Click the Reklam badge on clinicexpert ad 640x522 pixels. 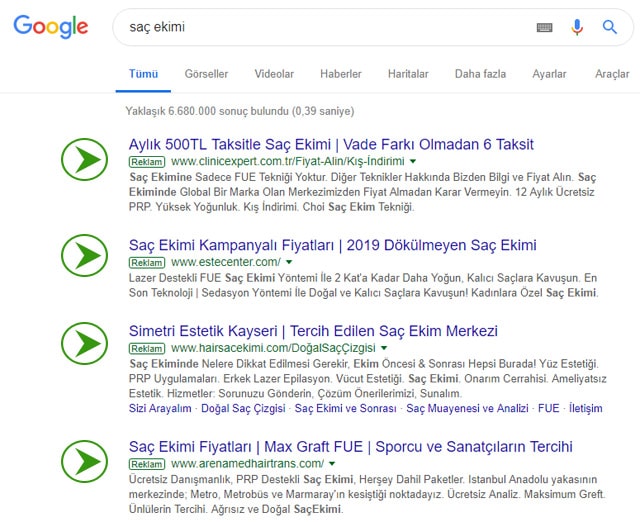(147, 162)
